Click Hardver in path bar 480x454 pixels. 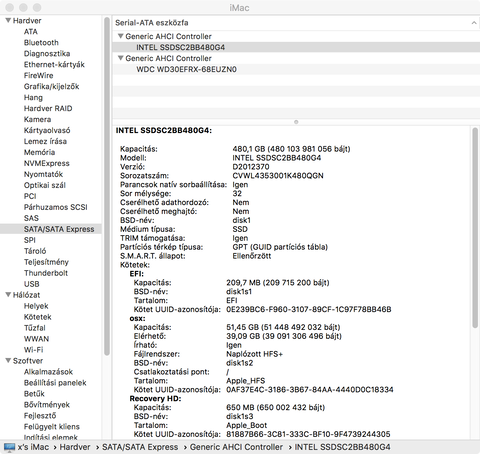(75, 447)
